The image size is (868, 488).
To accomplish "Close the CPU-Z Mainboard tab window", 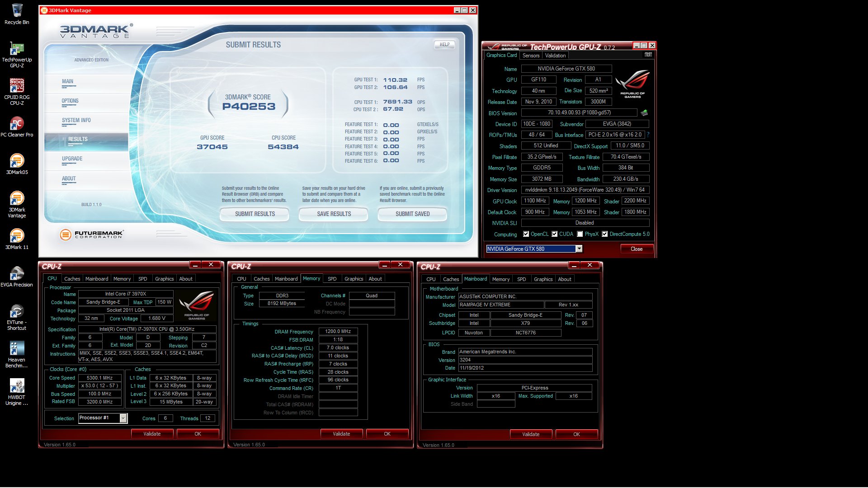I will pos(590,265).
